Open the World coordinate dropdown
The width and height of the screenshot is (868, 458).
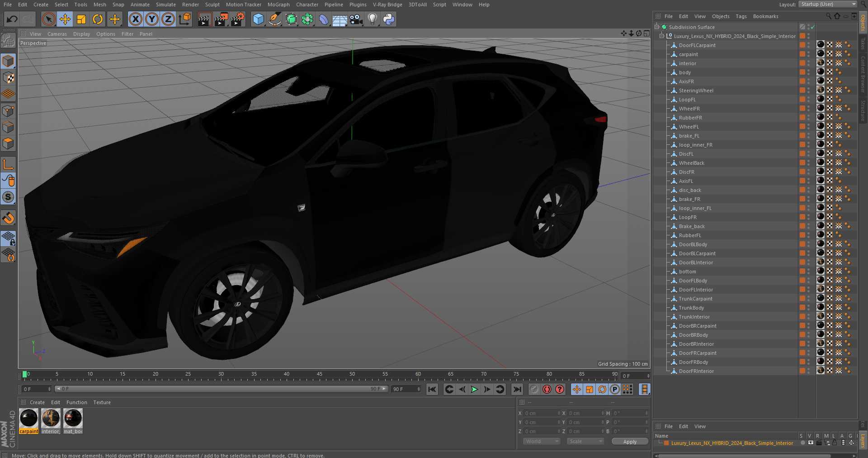pyautogui.click(x=542, y=441)
